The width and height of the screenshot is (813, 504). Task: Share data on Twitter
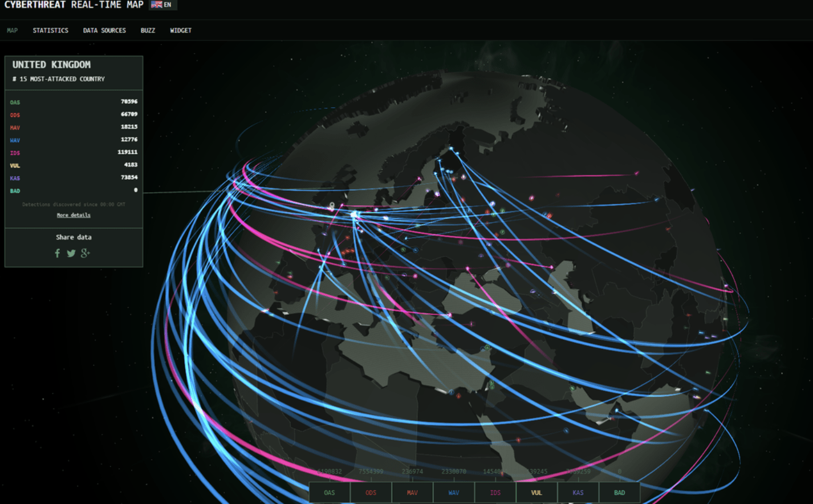tap(71, 253)
